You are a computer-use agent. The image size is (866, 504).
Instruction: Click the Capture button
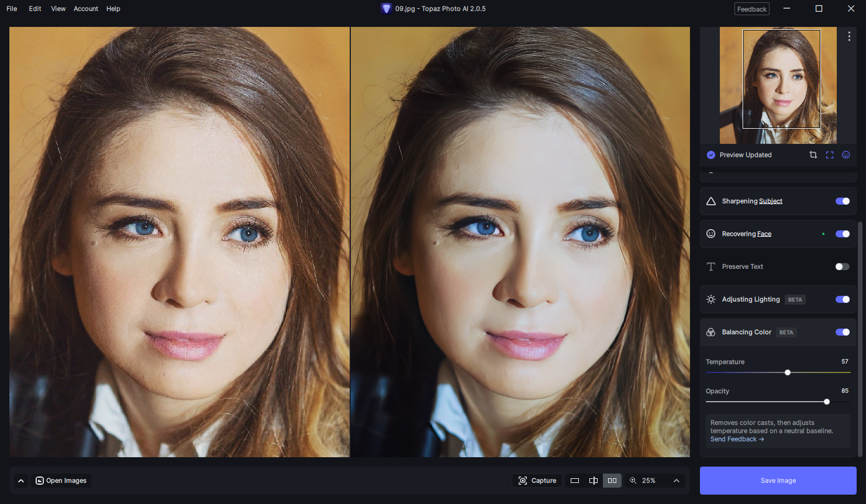click(x=537, y=481)
